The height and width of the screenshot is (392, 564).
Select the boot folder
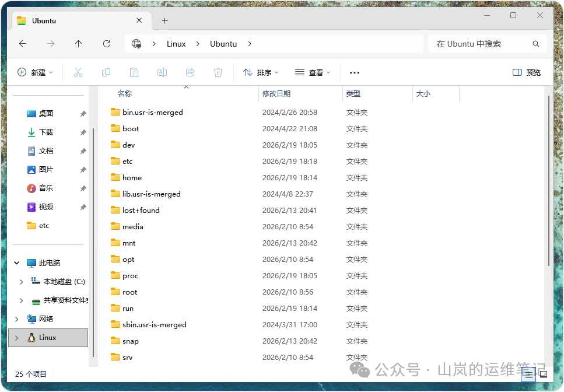click(x=131, y=129)
